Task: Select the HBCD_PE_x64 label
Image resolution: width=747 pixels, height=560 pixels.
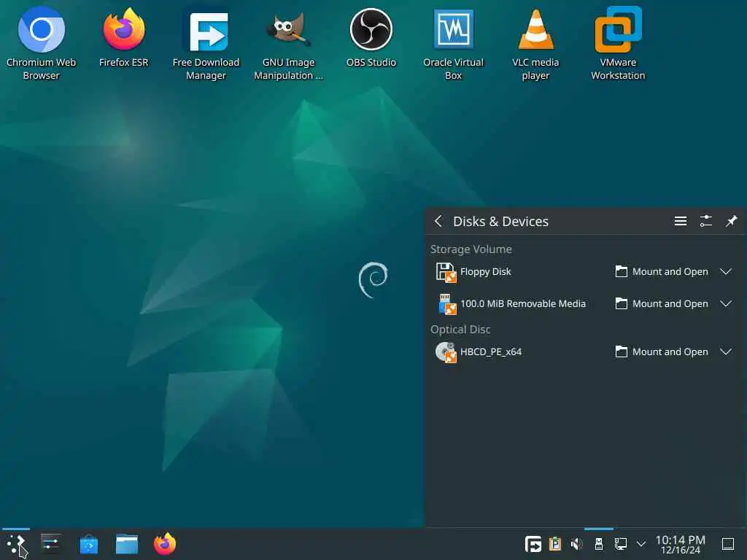Action: [491, 352]
